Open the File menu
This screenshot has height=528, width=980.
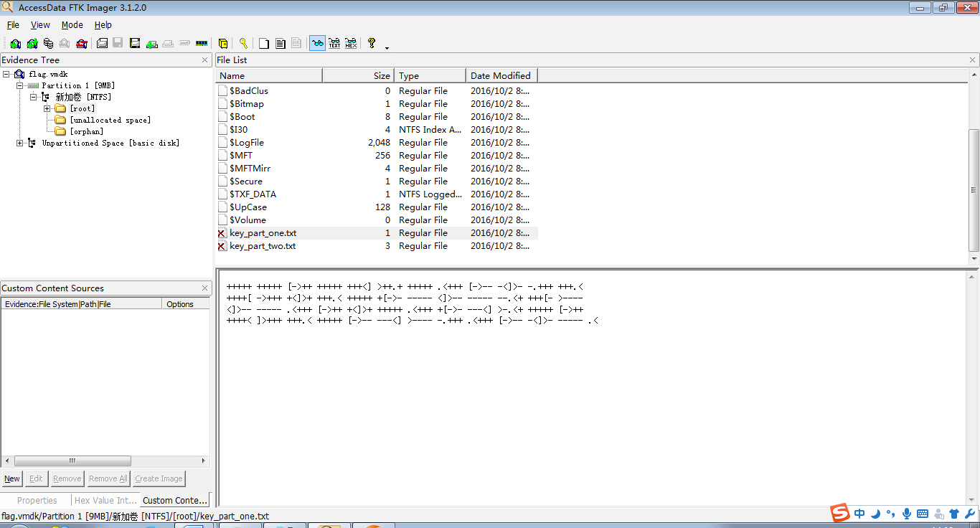tap(13, 25)
